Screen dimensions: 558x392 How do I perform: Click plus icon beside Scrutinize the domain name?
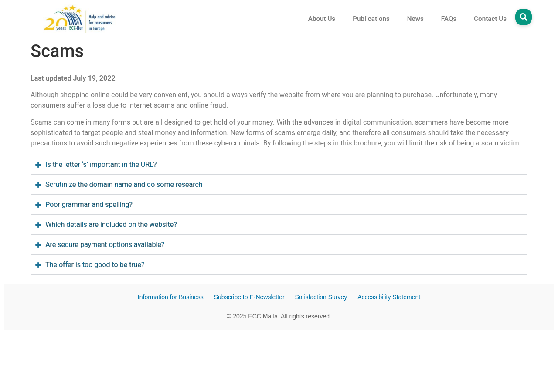tap(38, 185)
